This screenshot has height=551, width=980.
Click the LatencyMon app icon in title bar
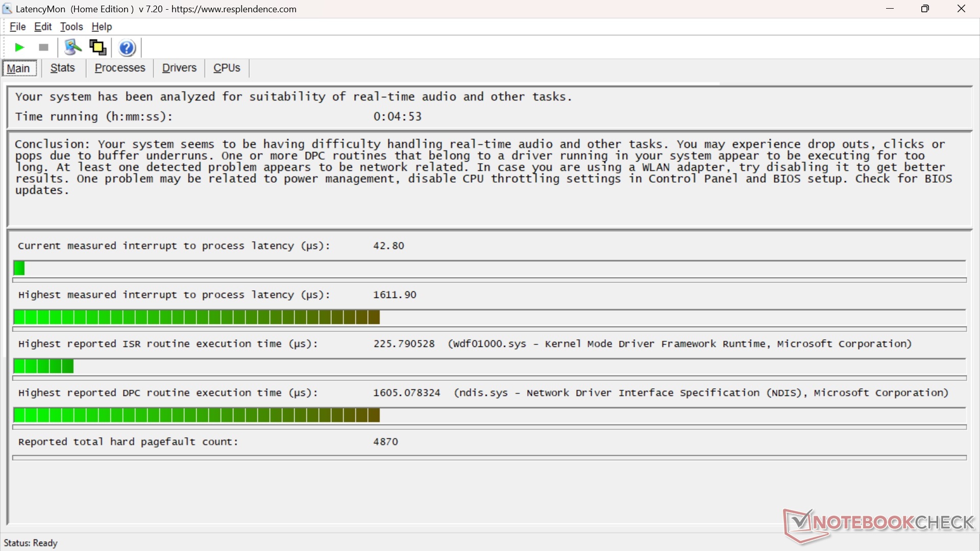point(7,9)
